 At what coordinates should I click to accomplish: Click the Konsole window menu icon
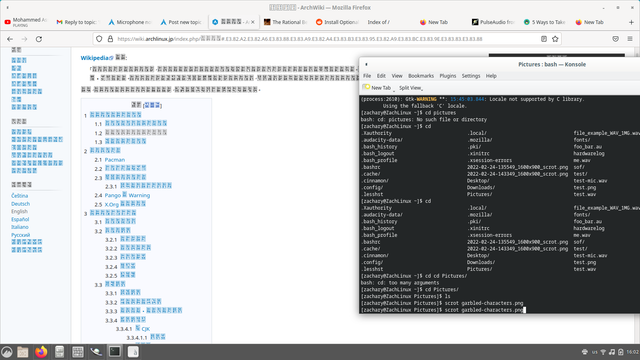click(x=367, y=64)
